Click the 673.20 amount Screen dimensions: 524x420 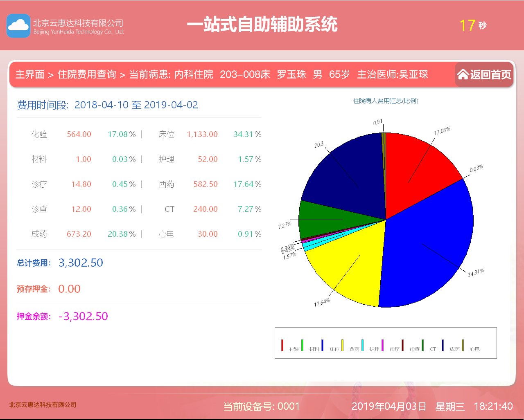[79, 234]
